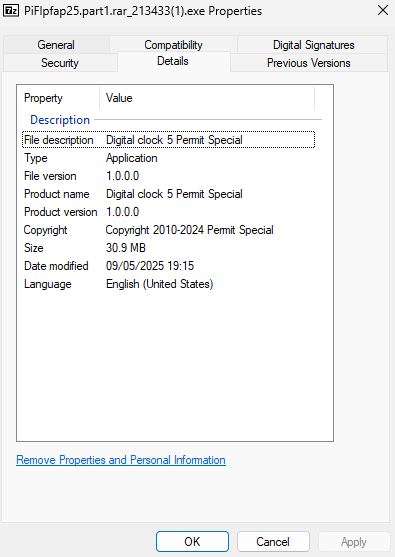Open the Previous Versions tab

[309, 63]
